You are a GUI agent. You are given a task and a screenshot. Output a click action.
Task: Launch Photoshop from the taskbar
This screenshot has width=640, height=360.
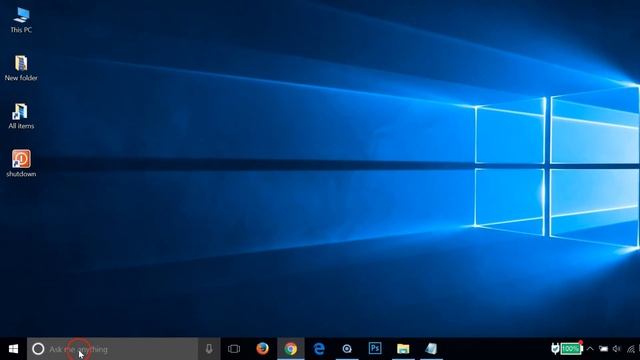[375, 349]
